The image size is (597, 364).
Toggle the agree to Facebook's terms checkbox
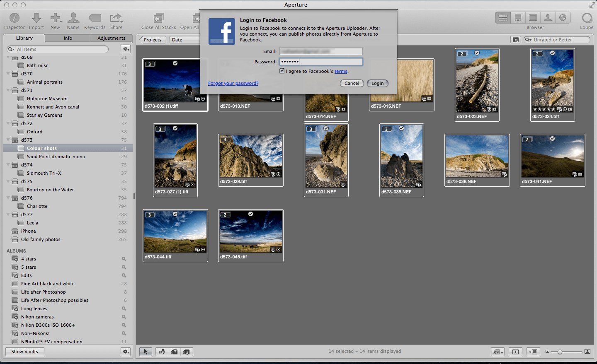coord(282,71)
